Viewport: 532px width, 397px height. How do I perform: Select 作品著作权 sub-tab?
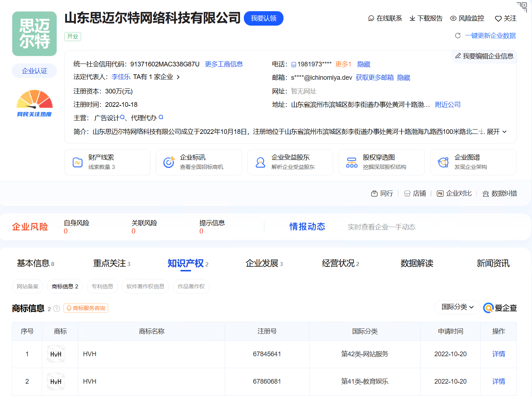[191, 286]
